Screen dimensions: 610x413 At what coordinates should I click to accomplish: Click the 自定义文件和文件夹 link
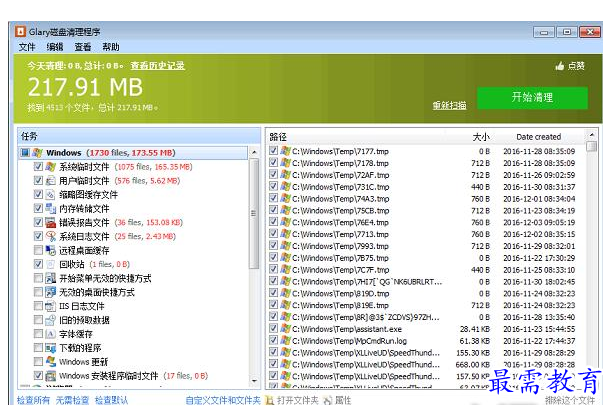tap(223, 400)
